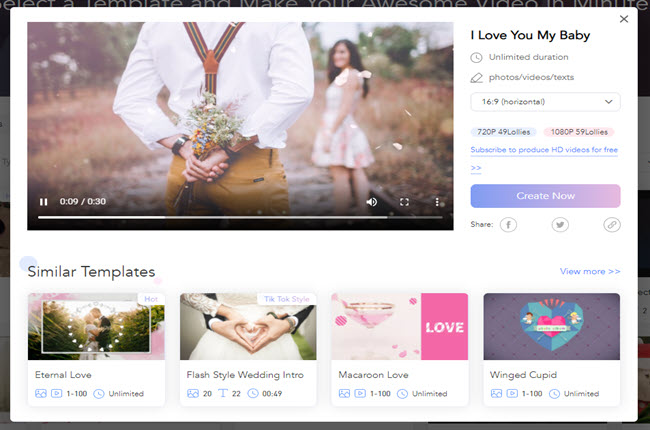Open video more options menu
This screenshot has height=430, width=650.
pos(437,202)
